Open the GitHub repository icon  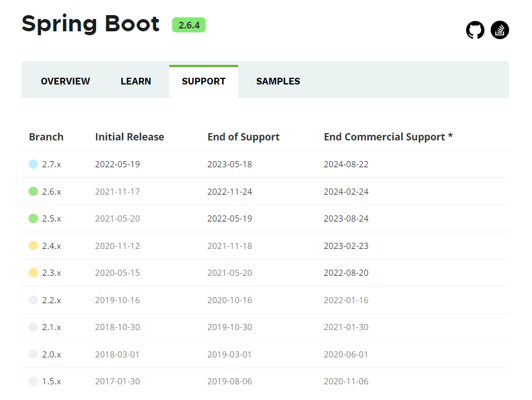475,30
